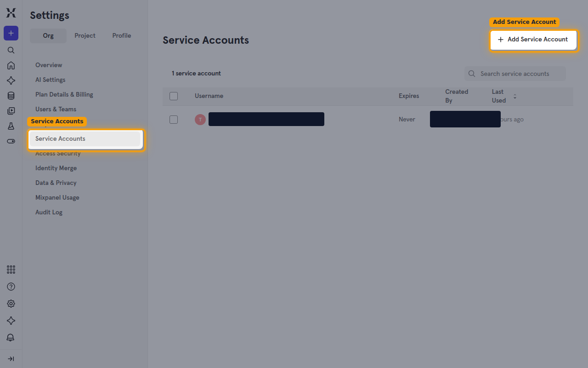Open the Experiments flask icon
This screenshot has width=588, height=368.
(11, 126)
